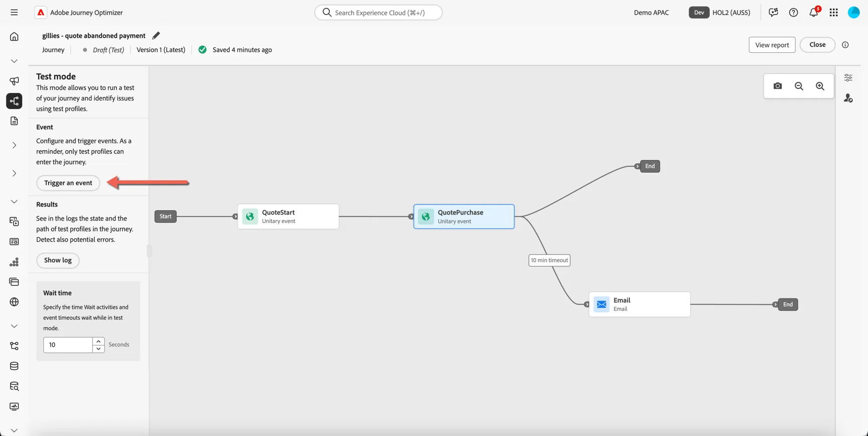Screen dimensions: 868x436
Task: Edit journey name with pencil icon
Action: (x=156, y=36)
